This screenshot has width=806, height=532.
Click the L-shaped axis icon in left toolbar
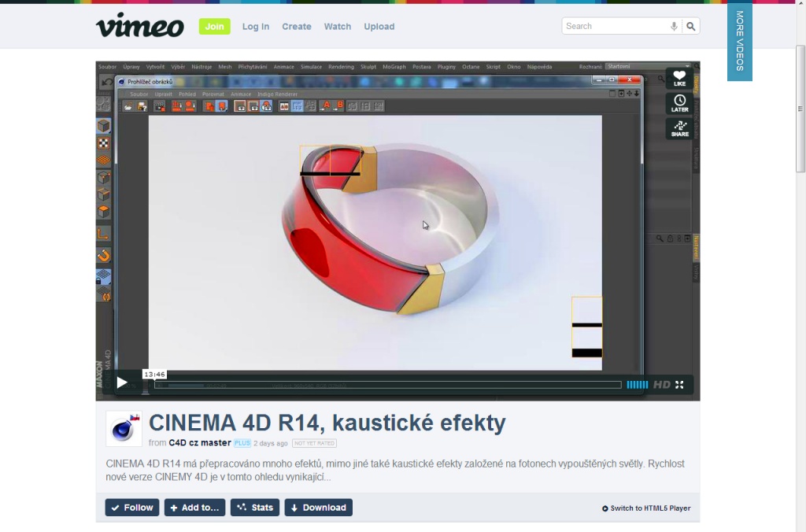[103, 234]
